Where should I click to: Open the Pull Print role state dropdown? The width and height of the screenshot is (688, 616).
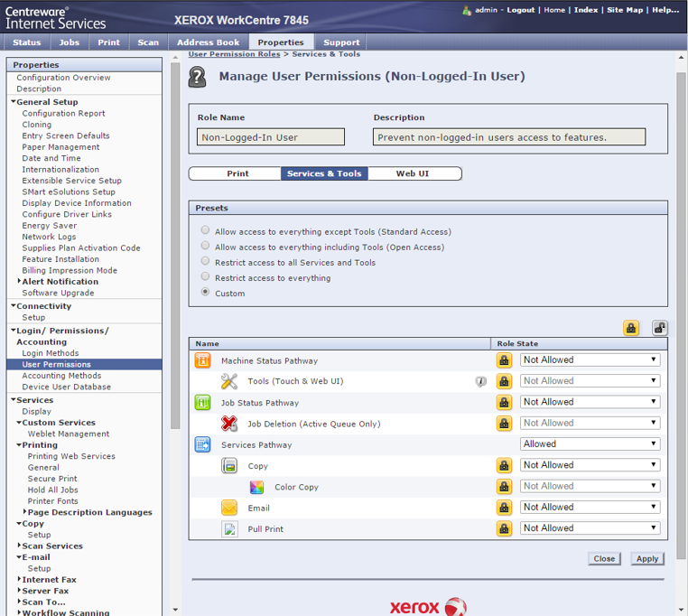tap(590, 528)
